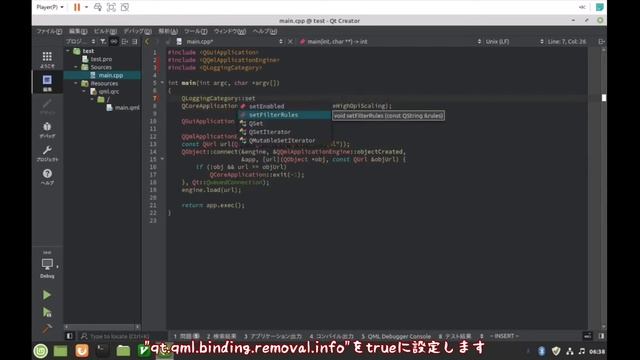Image resolution: width=640 pixels, height=360 pixels.
Task: Pause the VMware Player virtual machine
Action: 77,7
